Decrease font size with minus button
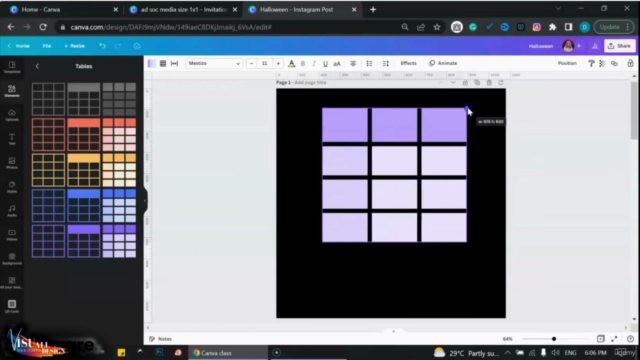The width and height of the screenshot is (640, 360). point(251,63)
